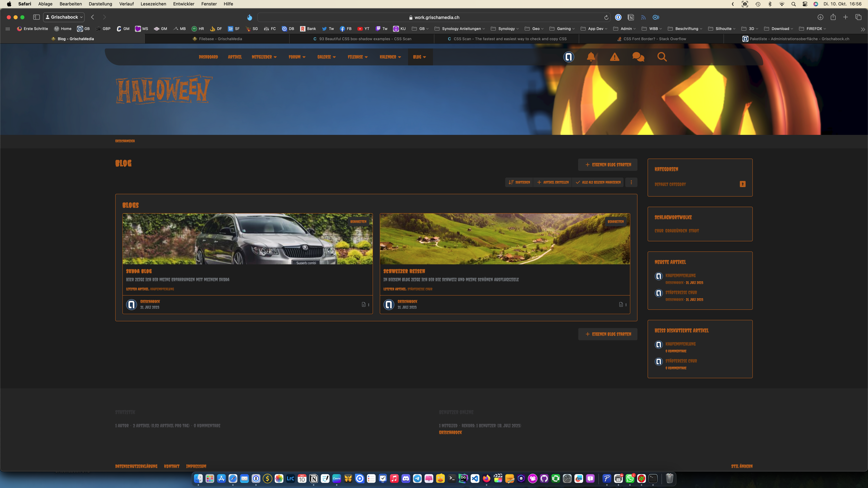Click the Stil ändern footer link
The width and height of the screenshot is (868, 488).
click(x=742, y=466)
